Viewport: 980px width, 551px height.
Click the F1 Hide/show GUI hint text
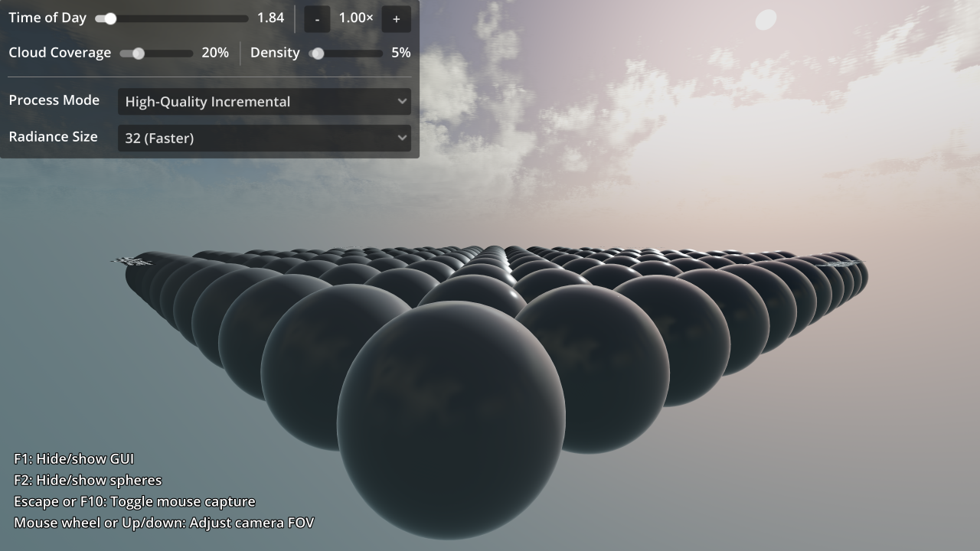73,458
